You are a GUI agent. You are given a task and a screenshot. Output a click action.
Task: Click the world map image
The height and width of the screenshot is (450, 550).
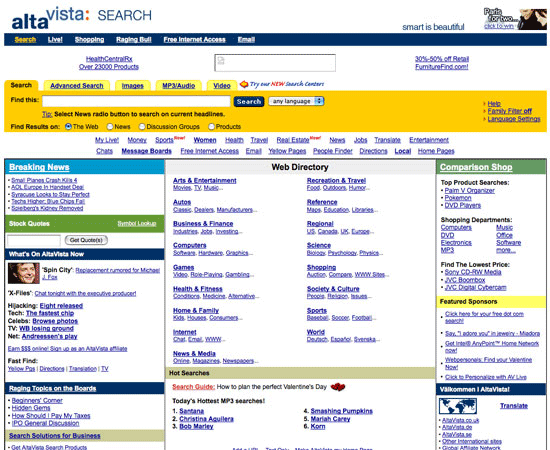[458, 406]
